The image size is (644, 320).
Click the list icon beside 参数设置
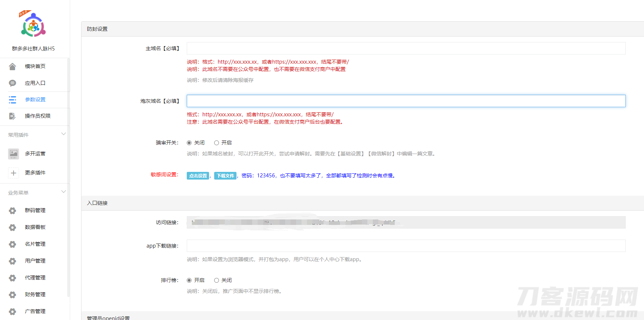(x=12, y=99)
